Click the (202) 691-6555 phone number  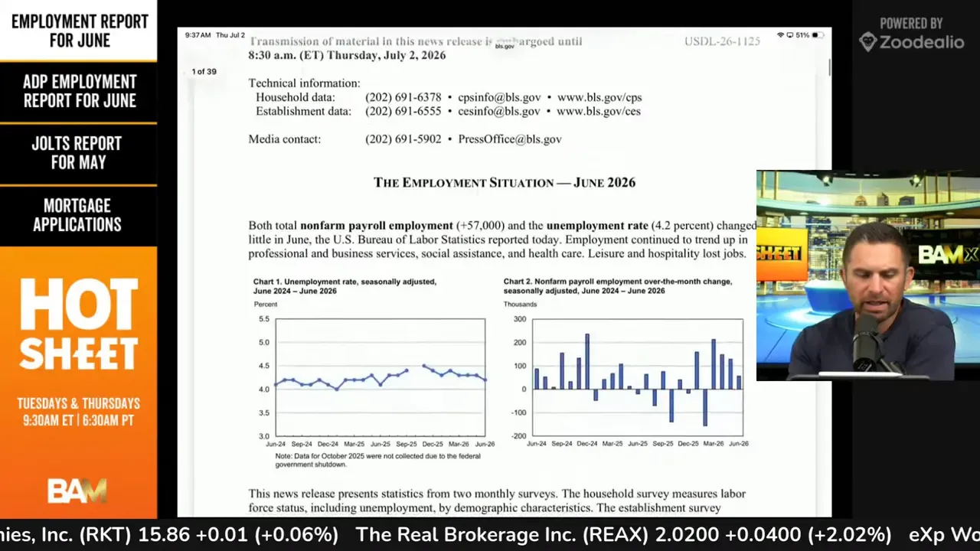tap(403, 111)
